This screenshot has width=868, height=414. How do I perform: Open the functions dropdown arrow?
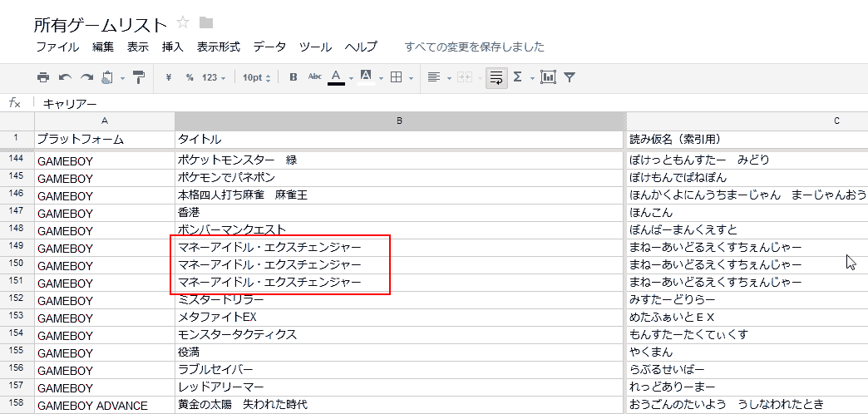pos(533,79)
